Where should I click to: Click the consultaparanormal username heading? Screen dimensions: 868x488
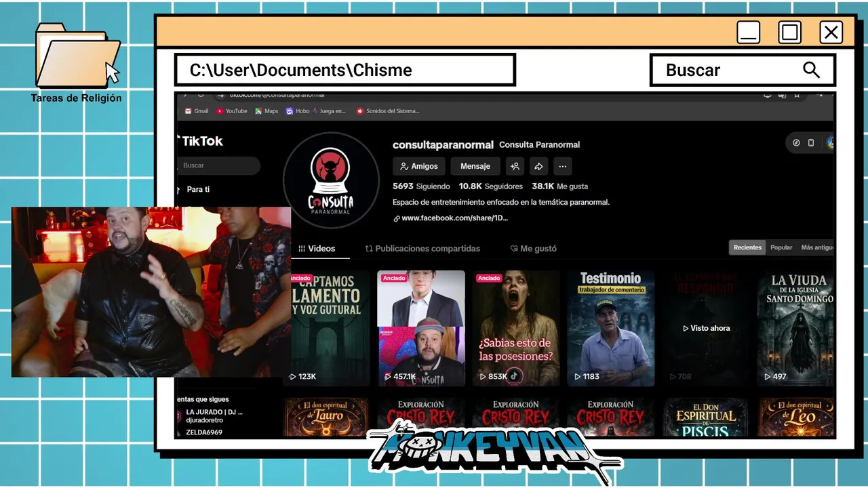point(443,144)
